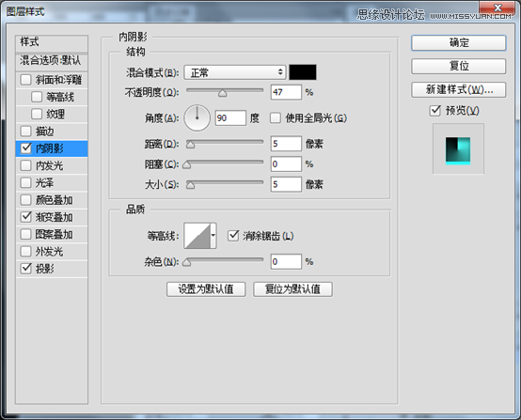Click the 阻塞 choke slider handle
The width and height of the screenshot is (521, 420).
187,165
